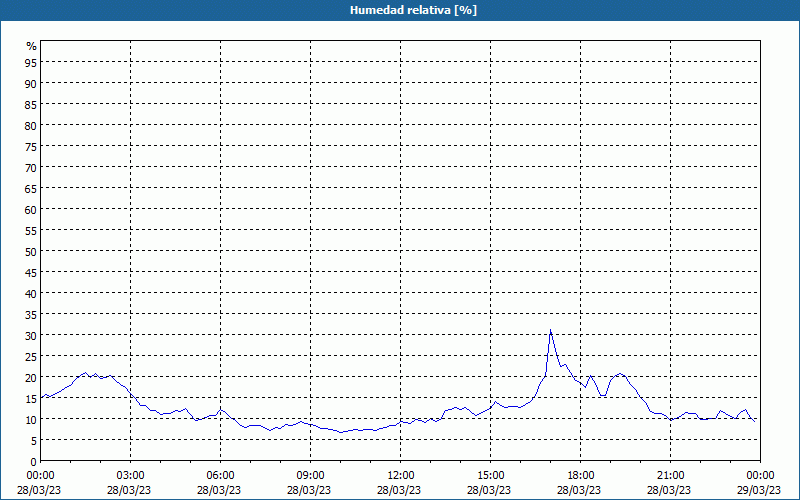The width and height of the screenshot is (800, 500).
Task: Click the 20 y-axis label
Action: [31, 378]
